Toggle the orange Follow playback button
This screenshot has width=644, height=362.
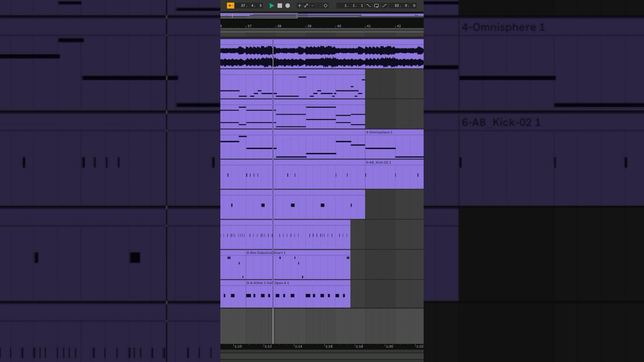tap(230, 6)
